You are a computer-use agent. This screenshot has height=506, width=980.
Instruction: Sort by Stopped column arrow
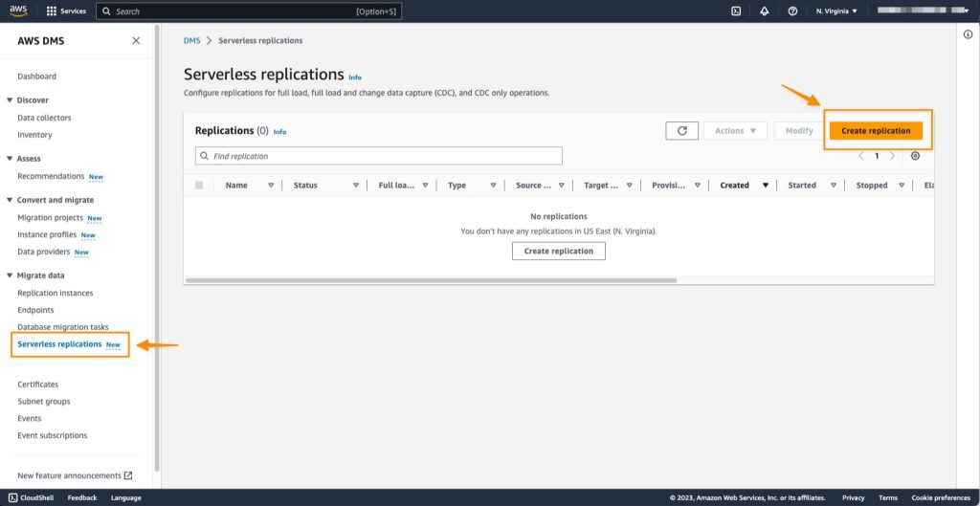pyautogui.click(x=902, y=186)
